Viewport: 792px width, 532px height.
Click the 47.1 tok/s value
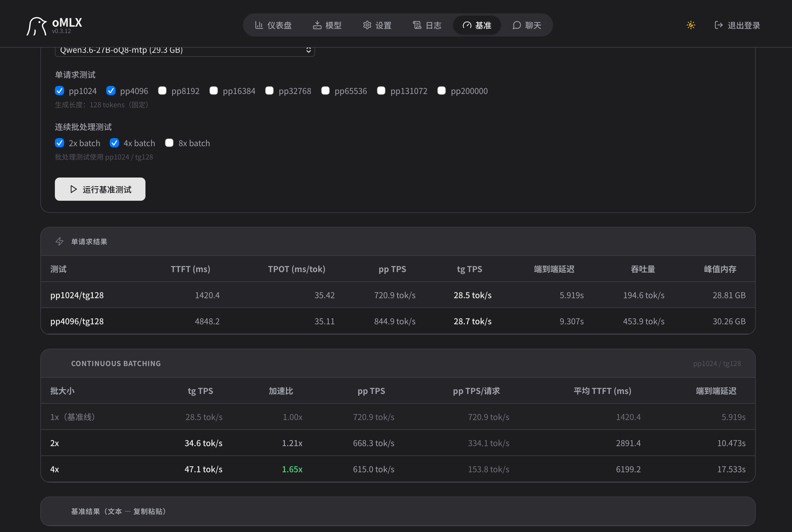tap(203, 469)
